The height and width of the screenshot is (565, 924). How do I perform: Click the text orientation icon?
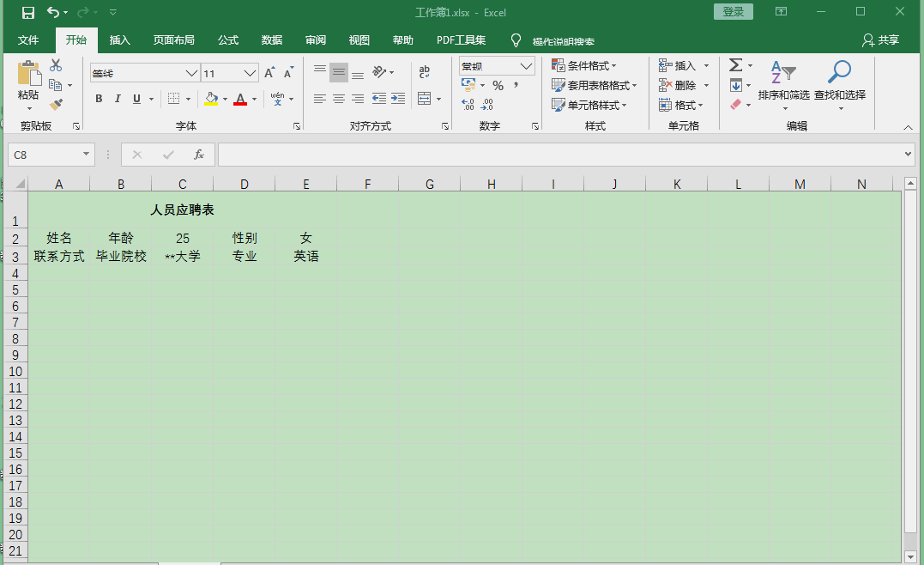click(379, 72)
